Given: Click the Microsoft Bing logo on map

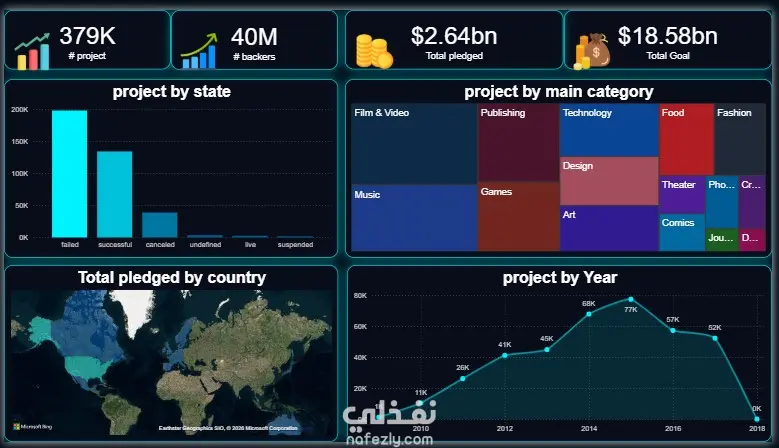Looking at the screenshot, I should tap(33, 427).
